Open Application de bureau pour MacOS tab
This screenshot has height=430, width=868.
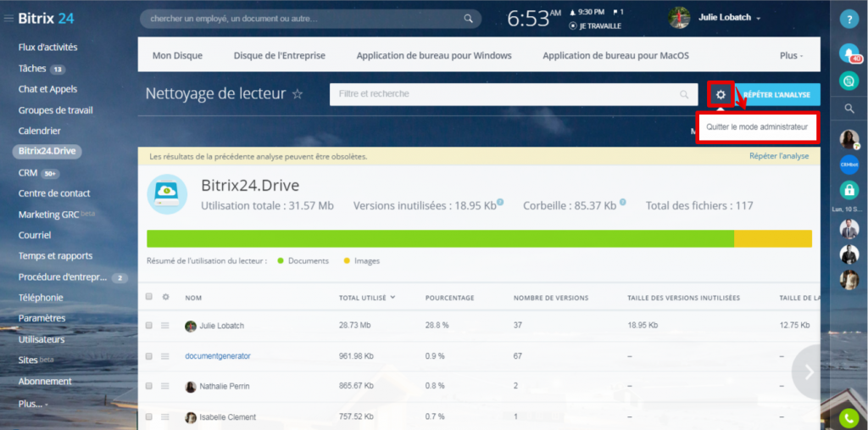pos(615,55)
